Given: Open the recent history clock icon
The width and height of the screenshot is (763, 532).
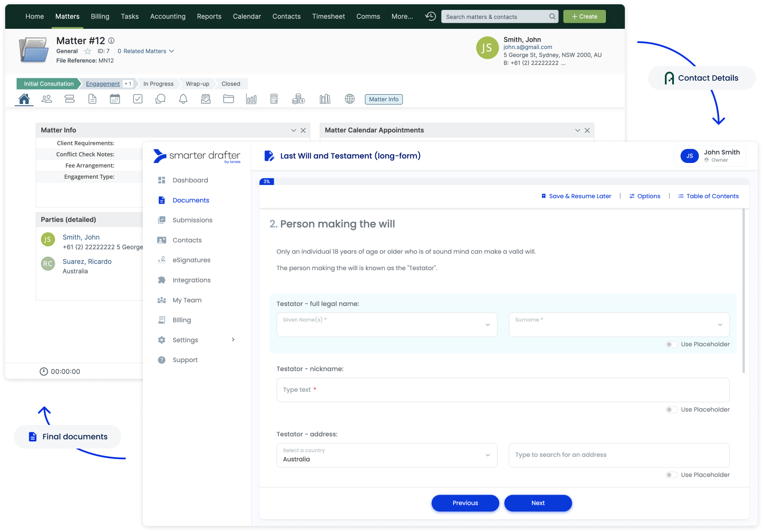Looking at the screenshot, I should (x=430, y=16).
